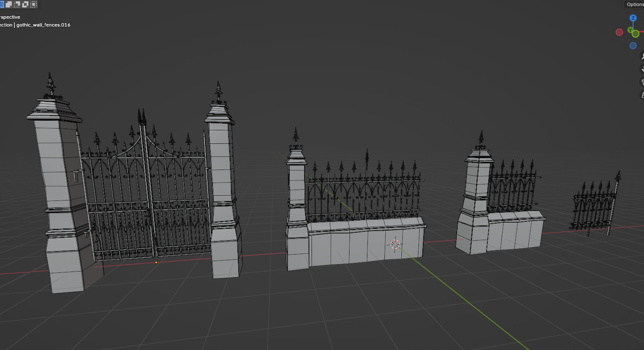The height and width of the screenshot is (350, 644).
Task: Click the blue Z axis on the navigation gizmo
Action: point(633,18)
